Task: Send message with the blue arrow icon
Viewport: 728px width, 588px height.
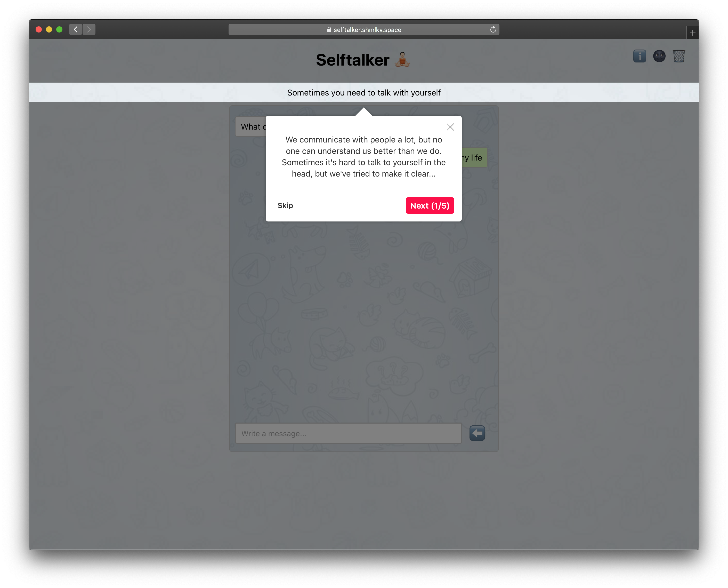Action: pos(477,433)
